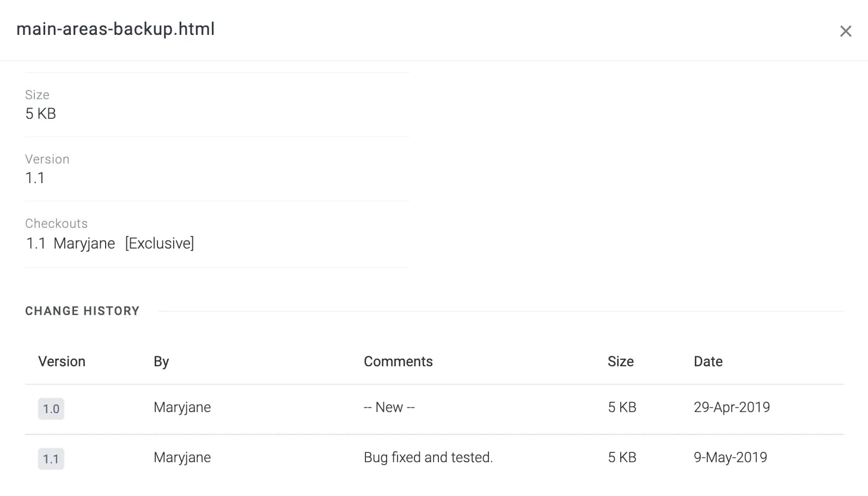The height and width of the screenshot is (496, 868).
Task: Open version 1.0 badge
Action: point(51,409)
